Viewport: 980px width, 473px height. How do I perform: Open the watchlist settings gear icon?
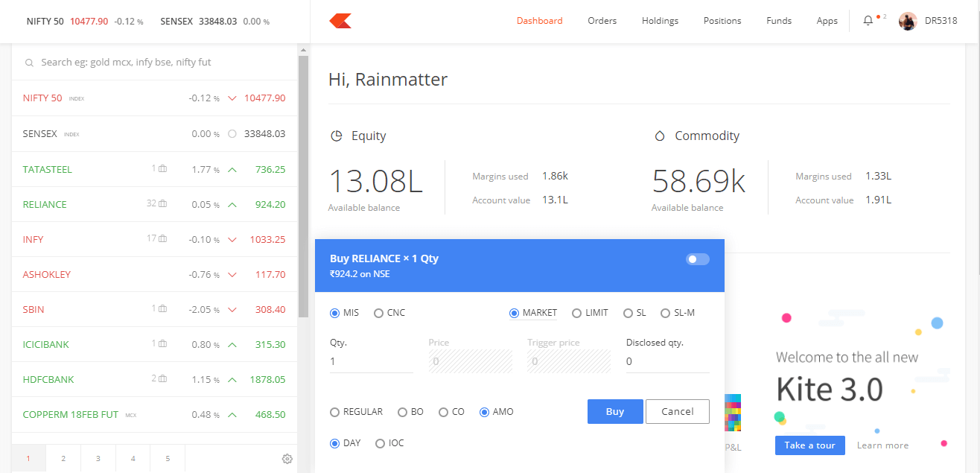click(x=287, y=459)
